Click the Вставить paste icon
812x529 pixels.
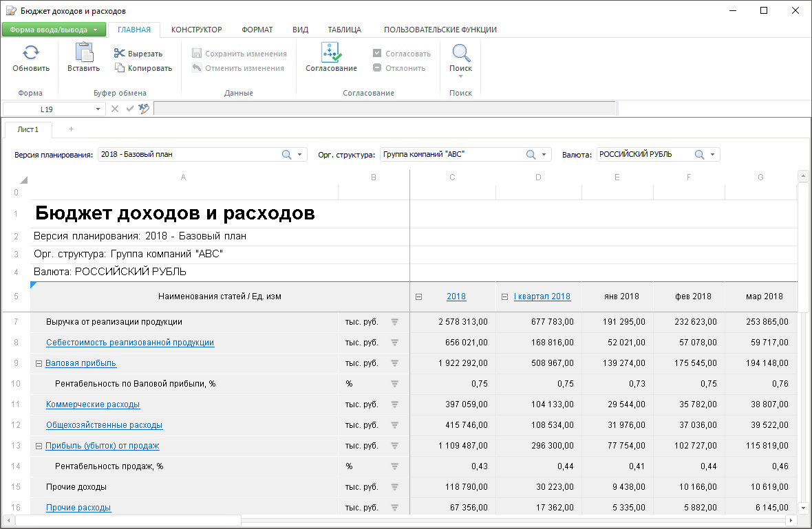coord(83,52)
